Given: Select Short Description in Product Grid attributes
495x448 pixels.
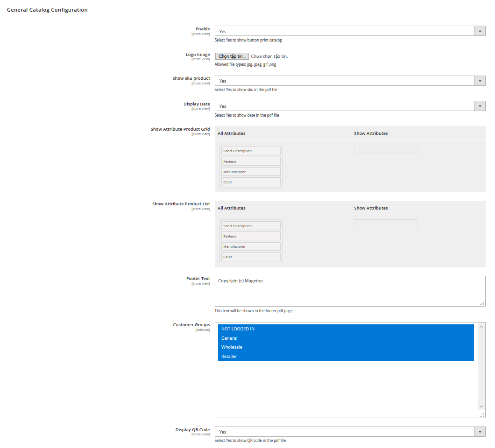Looking at the screenshot, I should pyautogui.click(x=251, y=151).
